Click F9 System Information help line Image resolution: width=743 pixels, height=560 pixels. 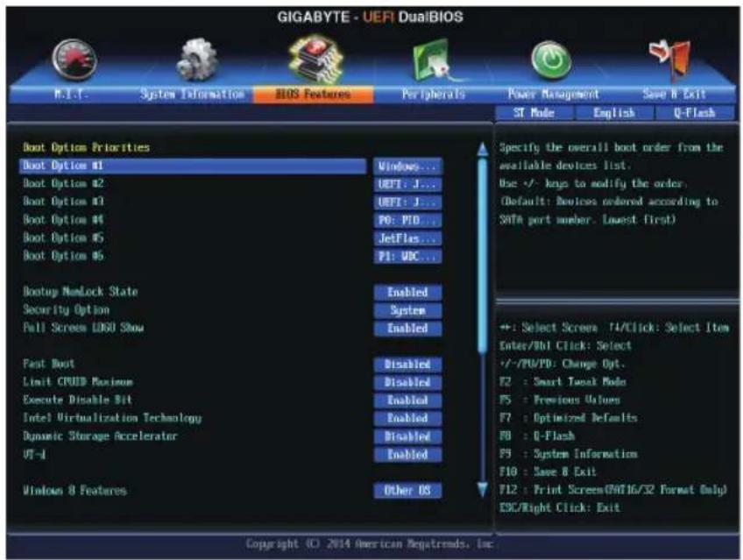(x=569, y=454)
